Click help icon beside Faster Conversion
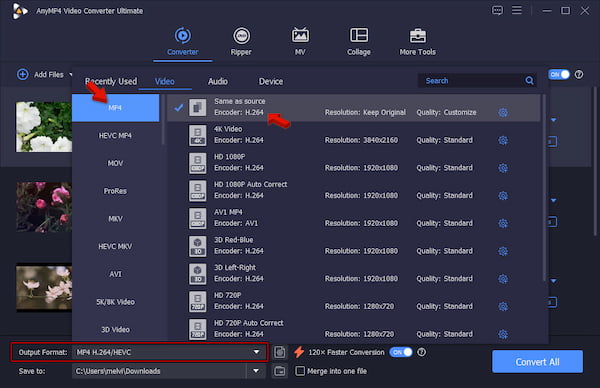Viewport: 600px width, 388px height. point(421,352)
